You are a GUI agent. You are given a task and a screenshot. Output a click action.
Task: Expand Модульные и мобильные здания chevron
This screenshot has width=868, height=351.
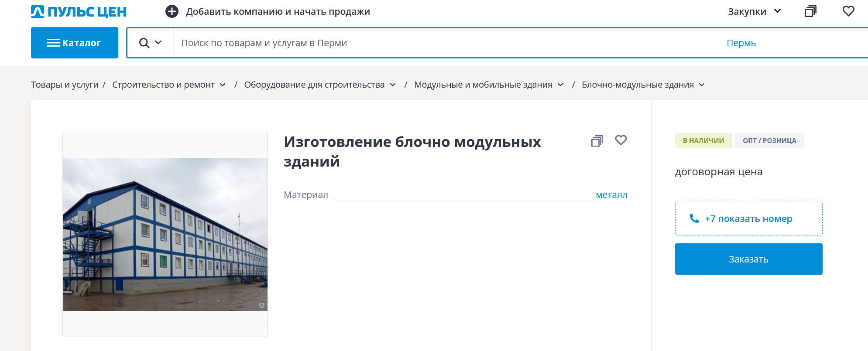click(560, 85)
